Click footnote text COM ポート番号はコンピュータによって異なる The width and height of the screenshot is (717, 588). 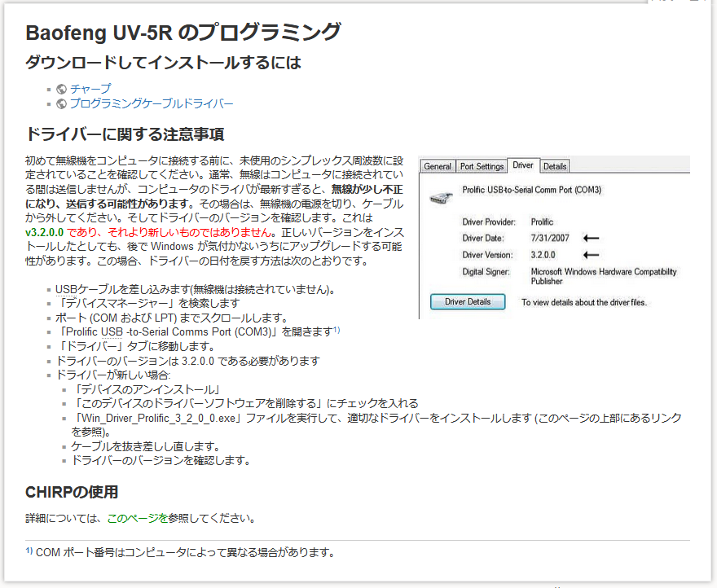click(x=185, y=552)
